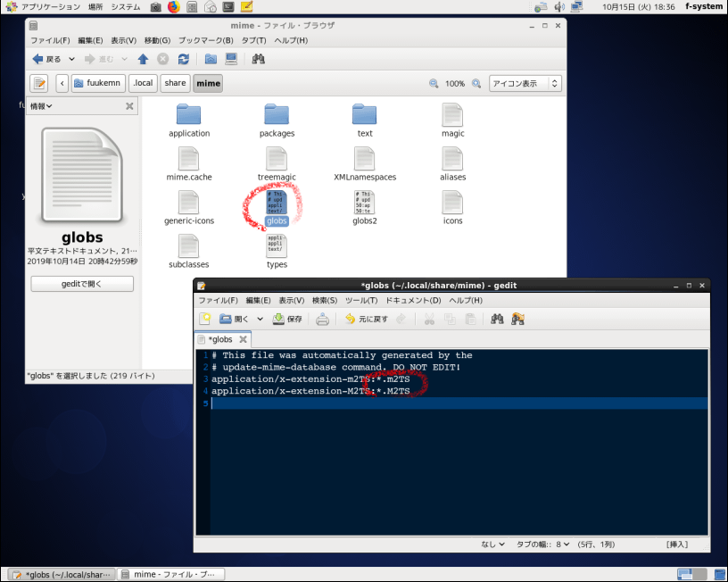
Task: Open find and replace in gedit
Action: coord(517,319)
